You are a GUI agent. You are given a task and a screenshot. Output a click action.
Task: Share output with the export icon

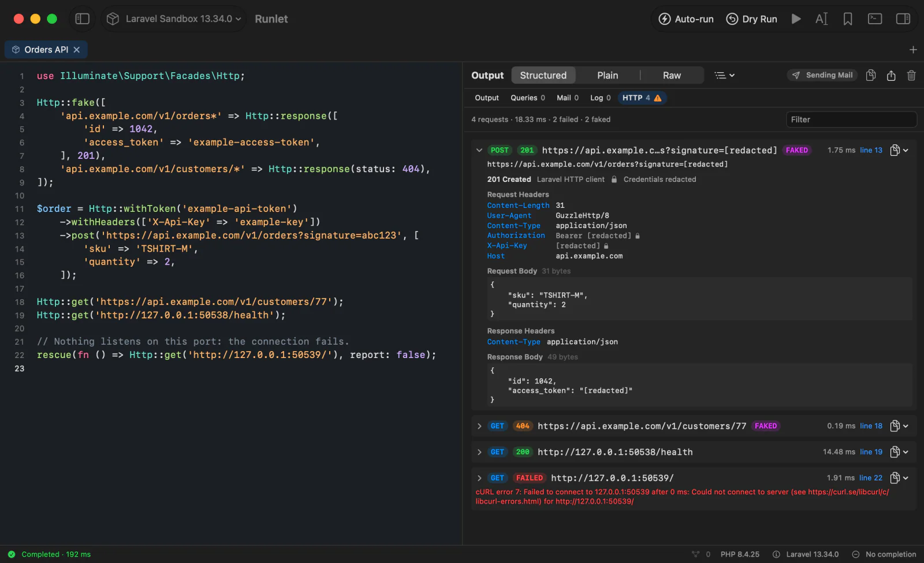(891, 75)
